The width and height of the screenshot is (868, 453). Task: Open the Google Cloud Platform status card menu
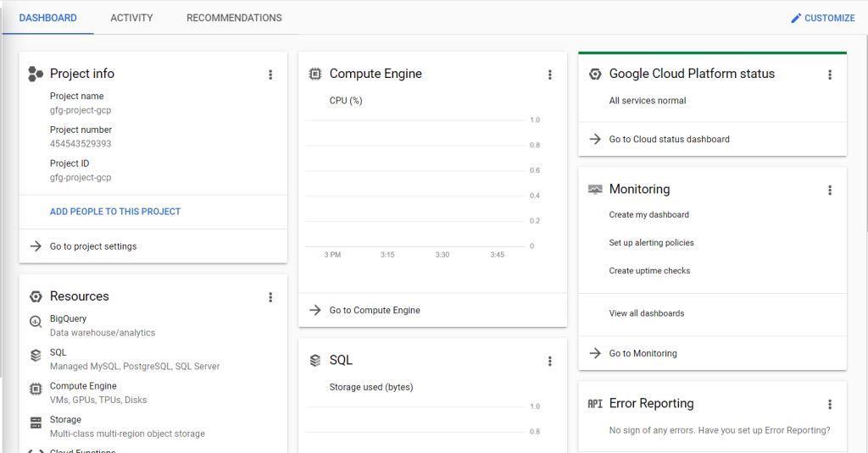point(829,75)
